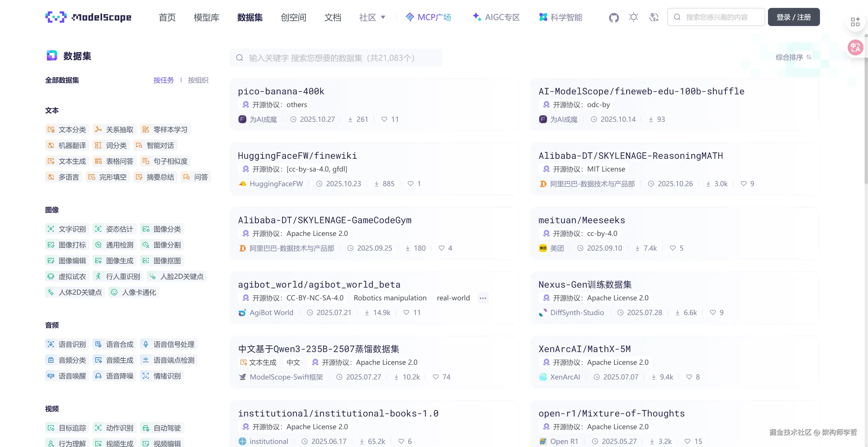
Task: Open ModelScope's GitHub page via GitHub icon
Action: 614,17
